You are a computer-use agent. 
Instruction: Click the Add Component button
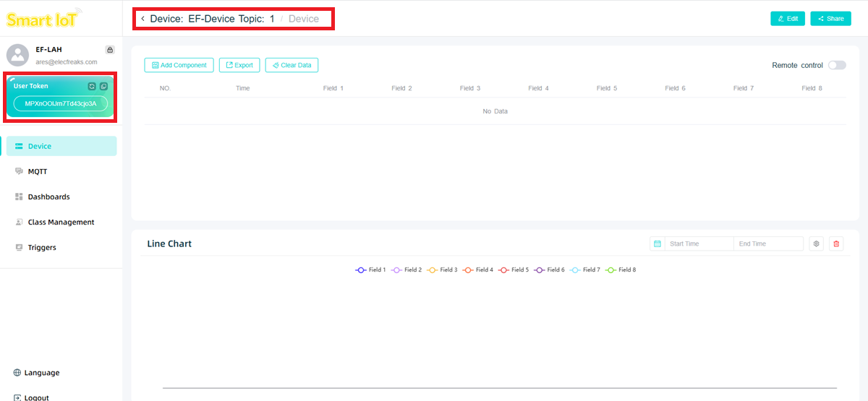pyautogui.click(x=179, y=65)
